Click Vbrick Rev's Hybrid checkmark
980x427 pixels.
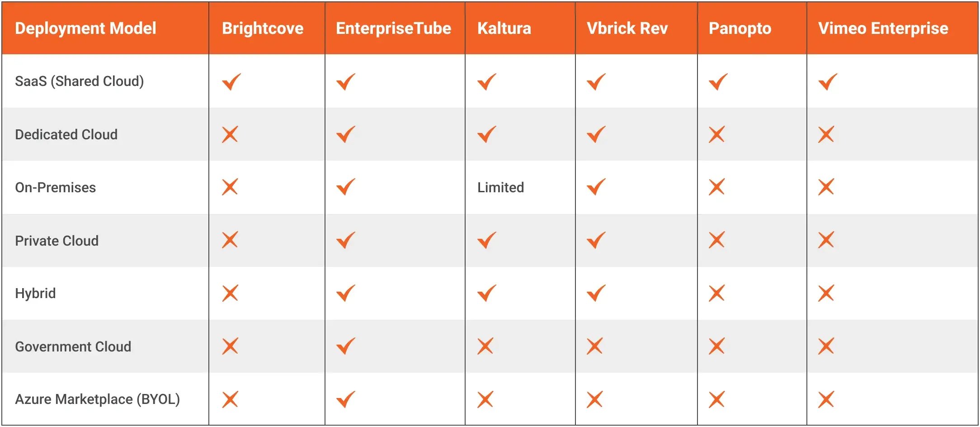point(596,293)
